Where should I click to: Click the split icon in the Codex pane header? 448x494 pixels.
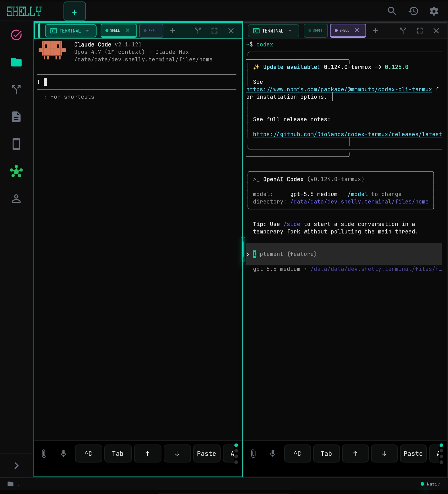tap(403, 31)
